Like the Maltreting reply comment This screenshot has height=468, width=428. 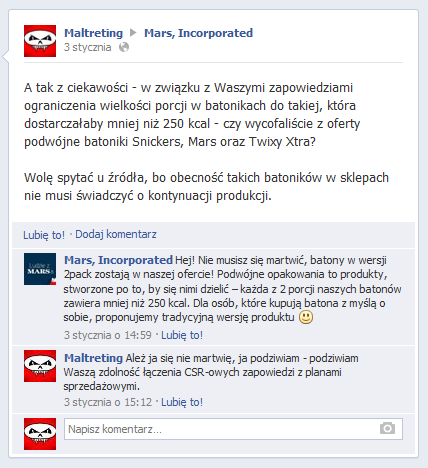[x=182, y=402]
